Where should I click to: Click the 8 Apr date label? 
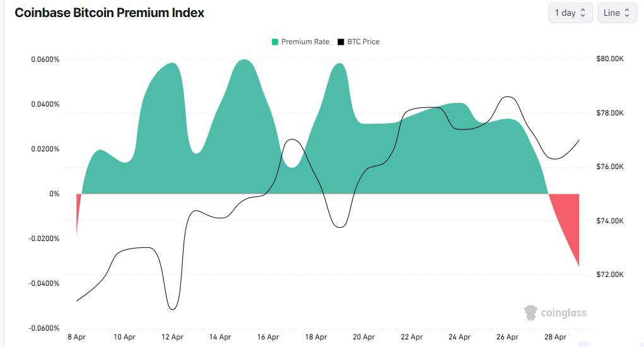click(x=76, y=337)
